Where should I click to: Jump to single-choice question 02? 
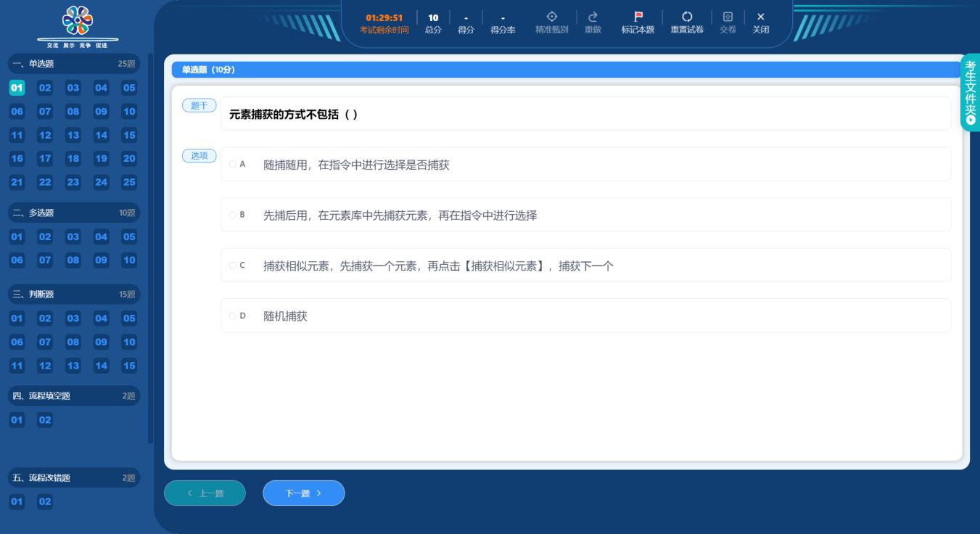point(45,88)
